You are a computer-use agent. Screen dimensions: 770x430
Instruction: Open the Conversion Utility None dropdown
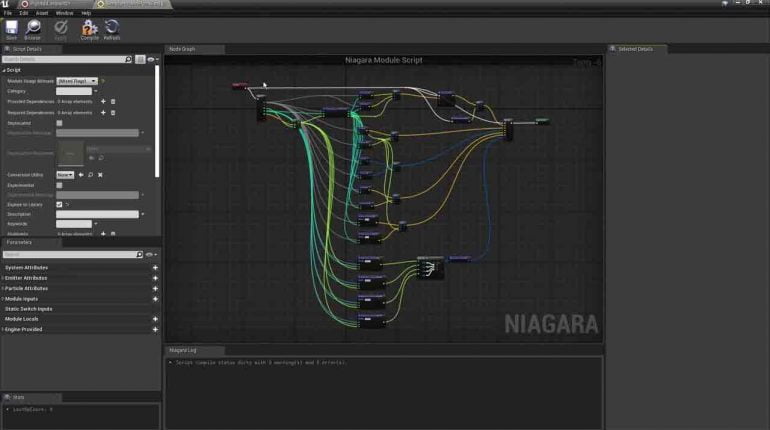64,175
